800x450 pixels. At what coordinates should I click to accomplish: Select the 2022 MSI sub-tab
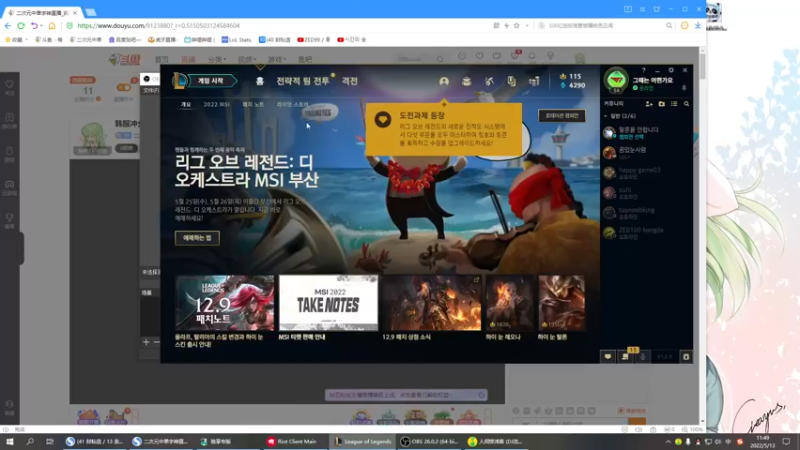(217, 104)
